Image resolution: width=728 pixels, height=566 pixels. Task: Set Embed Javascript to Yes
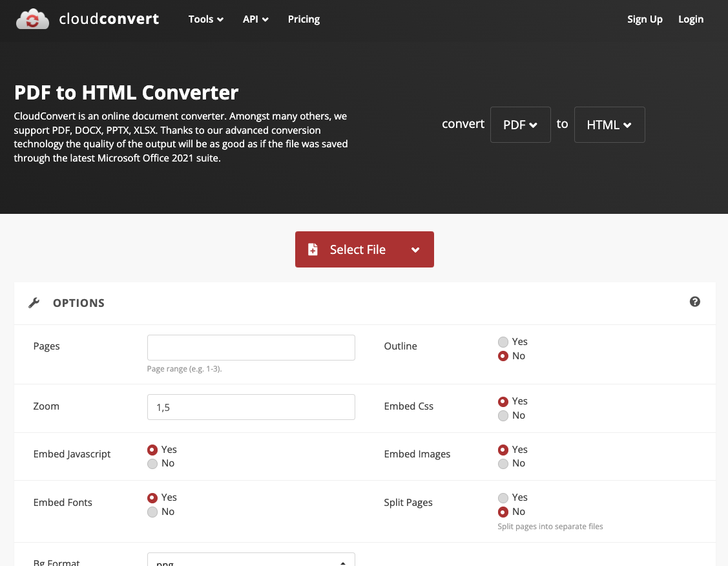(x=152, y=450)
